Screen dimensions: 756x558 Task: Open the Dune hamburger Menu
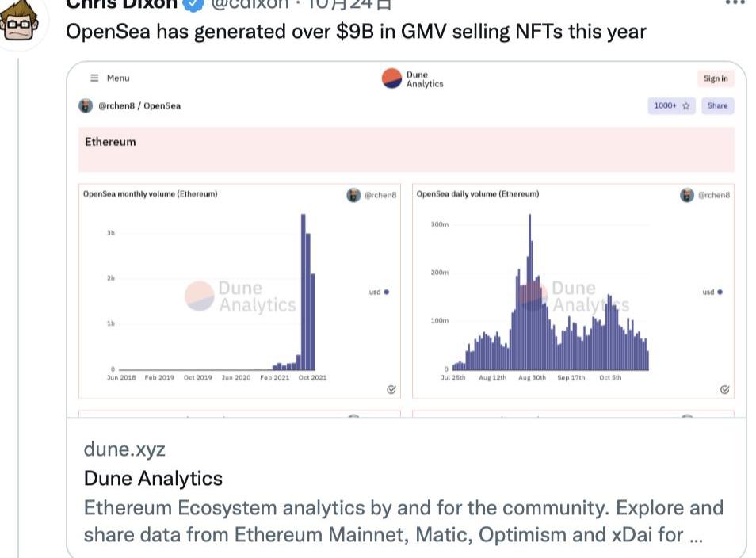(x=110, y=78)
